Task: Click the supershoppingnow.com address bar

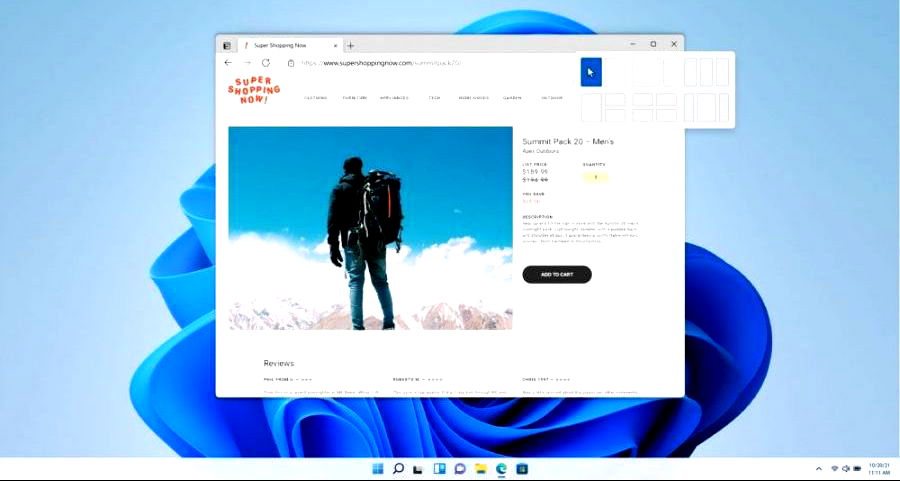Action: click(x=381, y=63)
